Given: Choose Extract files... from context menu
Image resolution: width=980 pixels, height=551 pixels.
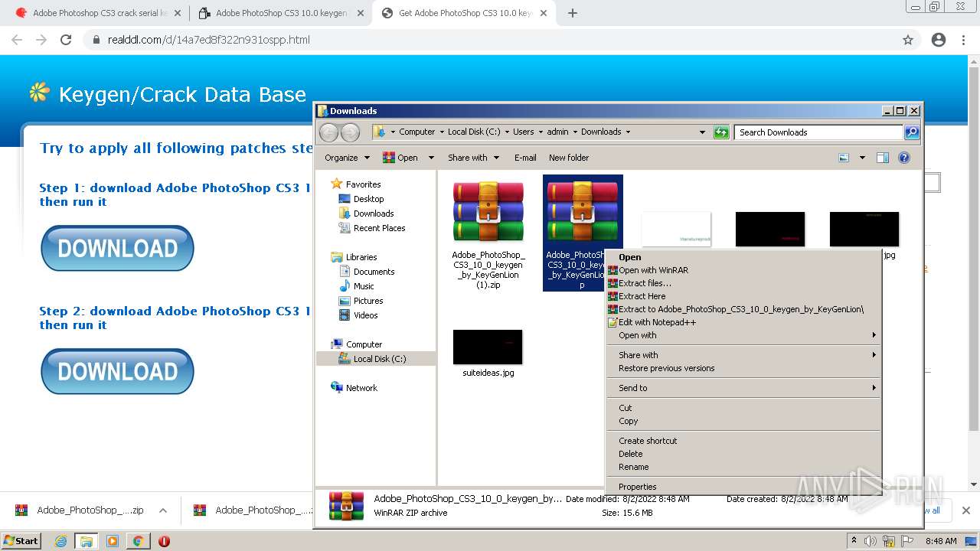Looking at the screenshot, I should click(x=645, y=283).
